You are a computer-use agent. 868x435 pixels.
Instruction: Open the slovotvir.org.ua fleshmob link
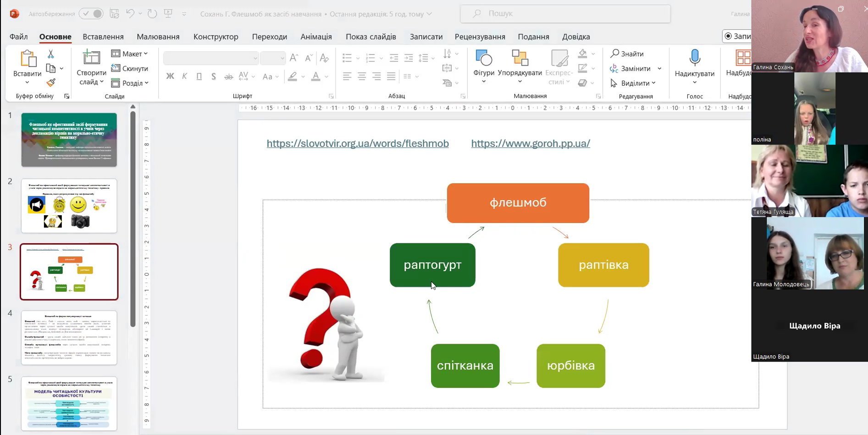(x=358, y=144)
